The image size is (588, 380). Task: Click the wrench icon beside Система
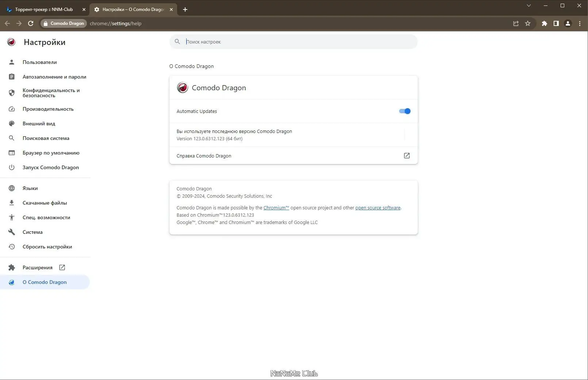click(12, 232)
